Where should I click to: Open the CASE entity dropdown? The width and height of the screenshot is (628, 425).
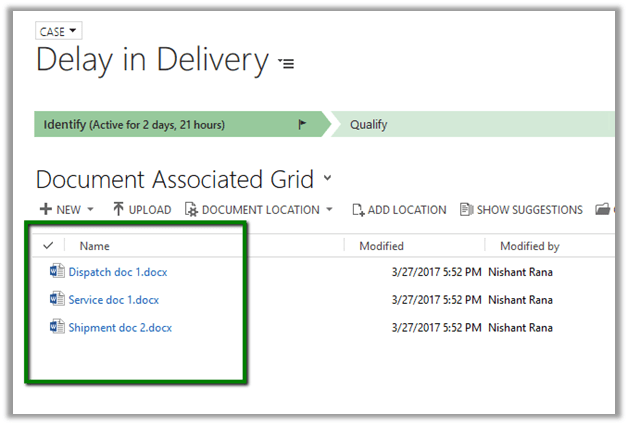[59, 32]
